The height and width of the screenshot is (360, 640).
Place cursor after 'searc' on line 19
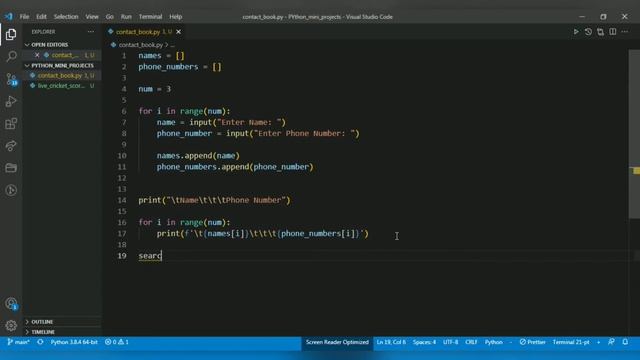click(x=162, y=256)
